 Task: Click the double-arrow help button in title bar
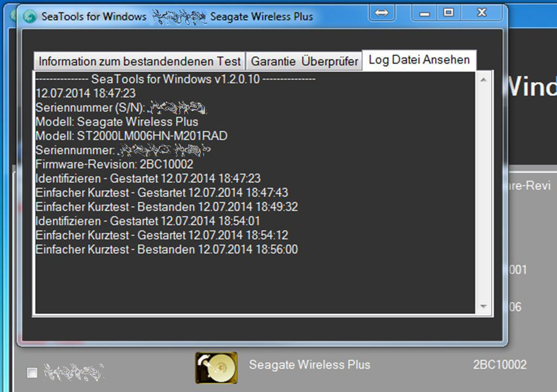tap(382, 13)
